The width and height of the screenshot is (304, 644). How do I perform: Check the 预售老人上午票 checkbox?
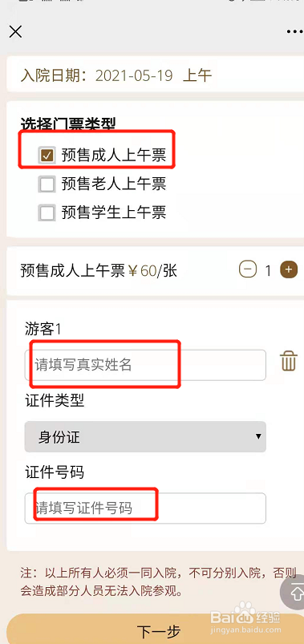tap(47, 184)
